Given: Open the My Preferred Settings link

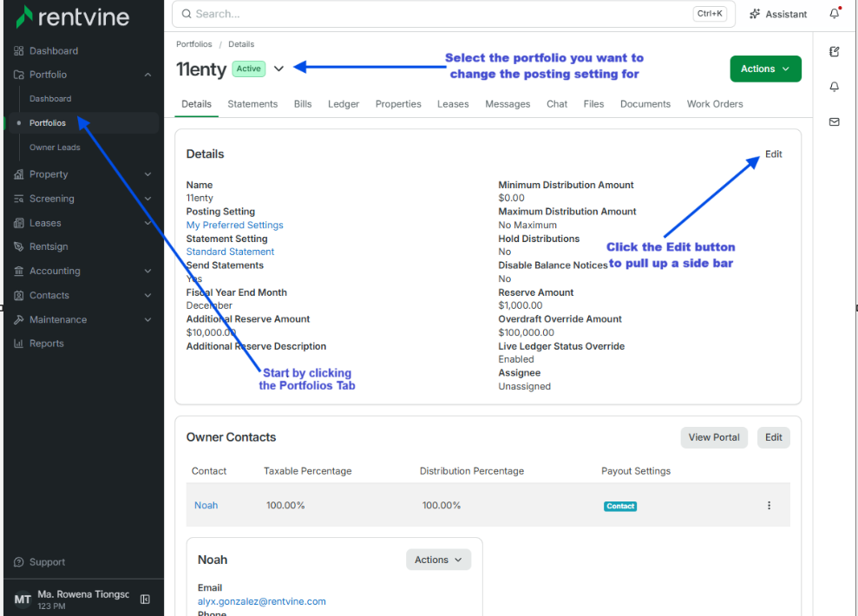Looking at the screenshot, I should coord(235,225).
